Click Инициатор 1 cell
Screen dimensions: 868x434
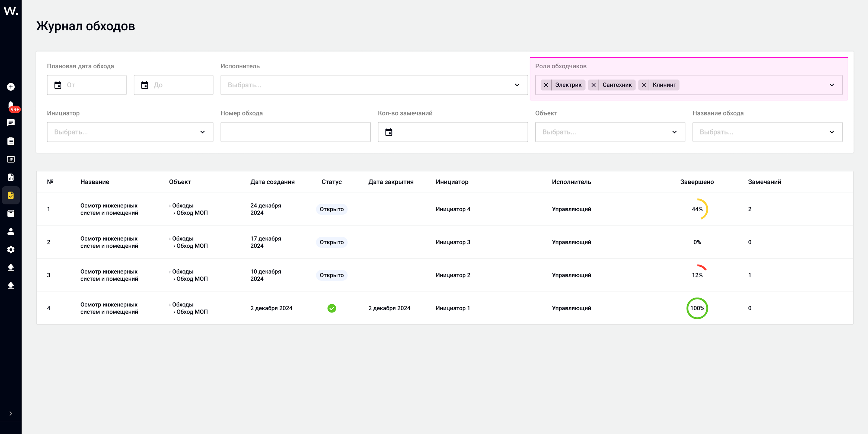click(453, 308)
